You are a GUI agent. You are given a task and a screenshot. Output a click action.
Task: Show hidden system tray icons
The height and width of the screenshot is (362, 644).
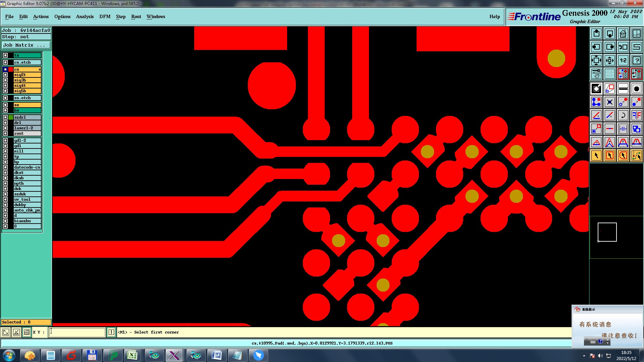[x=584, y=356]
